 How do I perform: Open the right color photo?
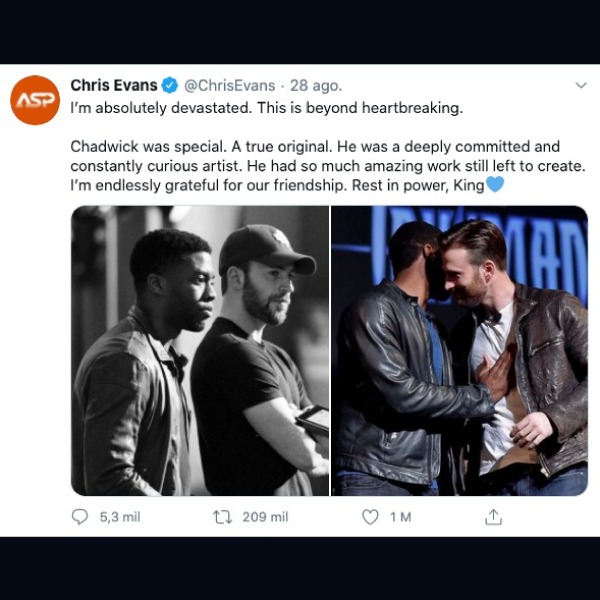point(459,350)
